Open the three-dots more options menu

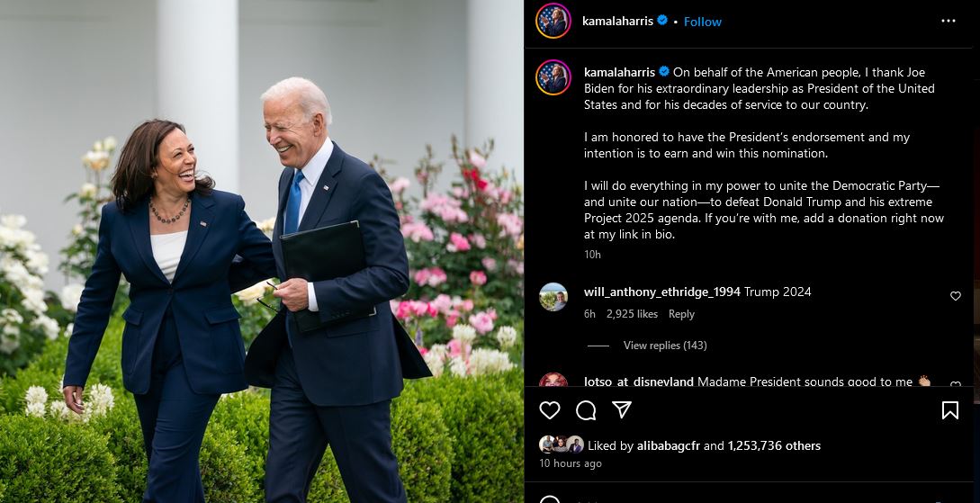pos(949,21)
